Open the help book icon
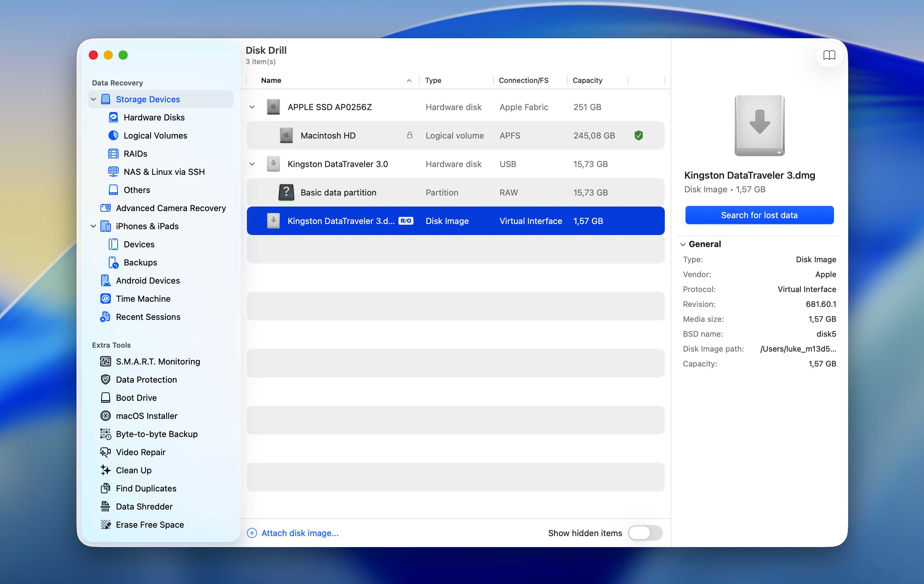 coord(829,55)
